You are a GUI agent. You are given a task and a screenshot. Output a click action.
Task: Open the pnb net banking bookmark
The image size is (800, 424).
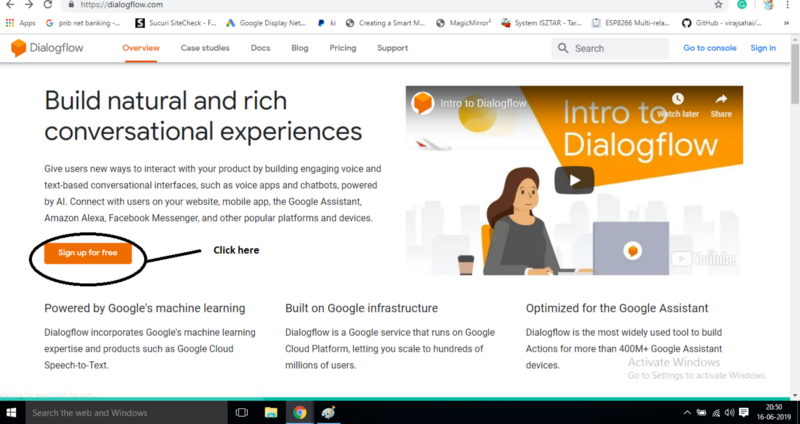83,23
